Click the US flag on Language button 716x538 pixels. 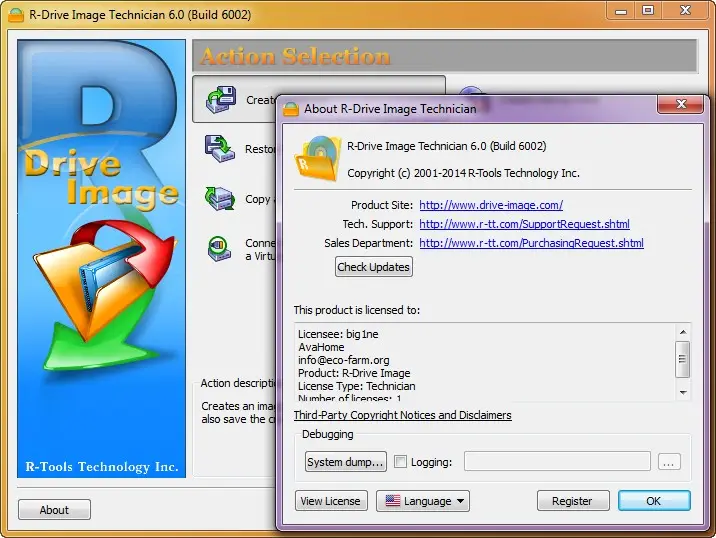[x=393, y=501]
